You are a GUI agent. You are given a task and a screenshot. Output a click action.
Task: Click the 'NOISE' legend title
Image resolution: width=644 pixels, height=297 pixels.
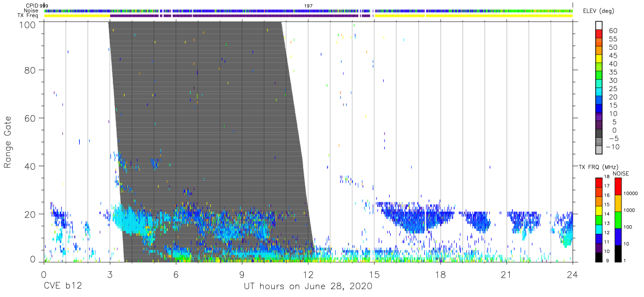620,173
